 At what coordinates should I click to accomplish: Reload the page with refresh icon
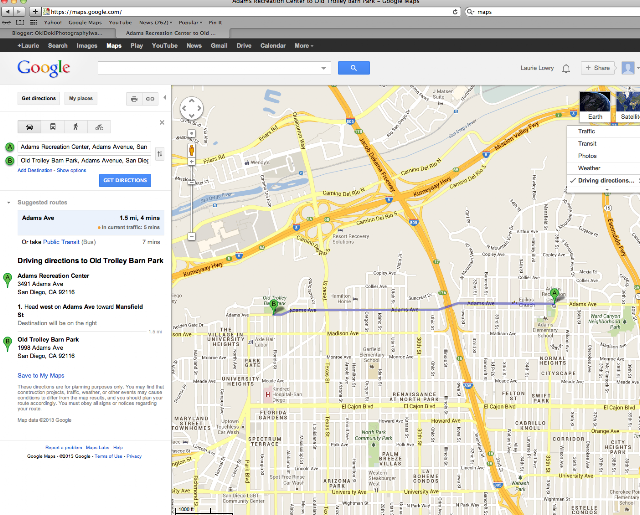455,12
